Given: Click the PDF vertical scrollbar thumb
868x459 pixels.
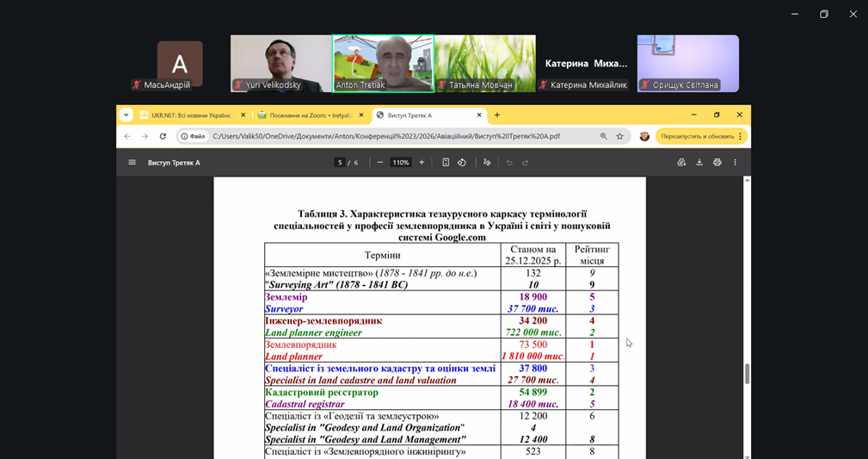Looking at the screenshot, I should point(747,374).
